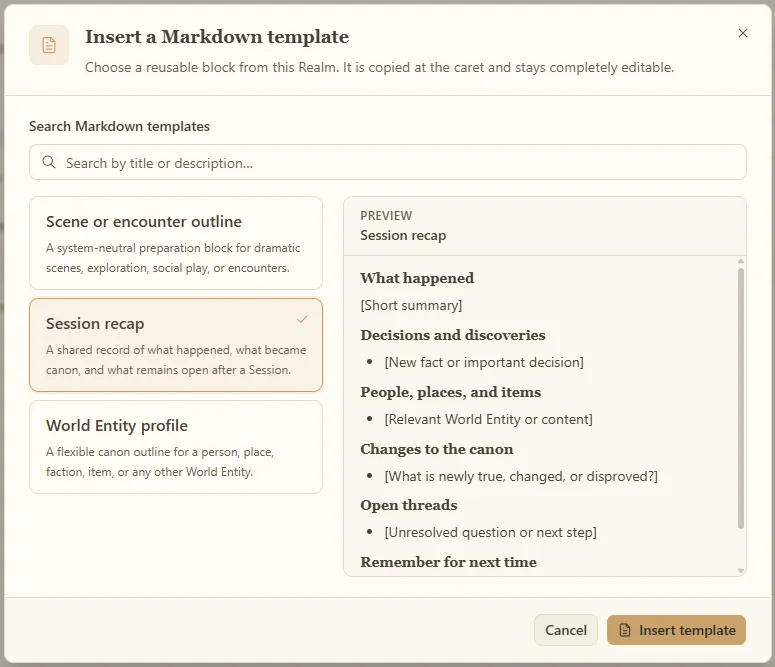Click the Open threads preview heading
This screenshot has height=667, width=775.
[x=409, y=505]
